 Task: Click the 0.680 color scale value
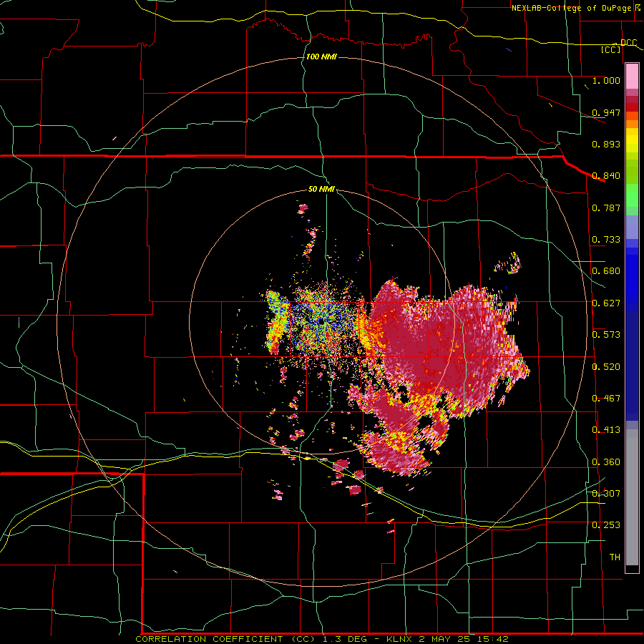click(606, 271)
